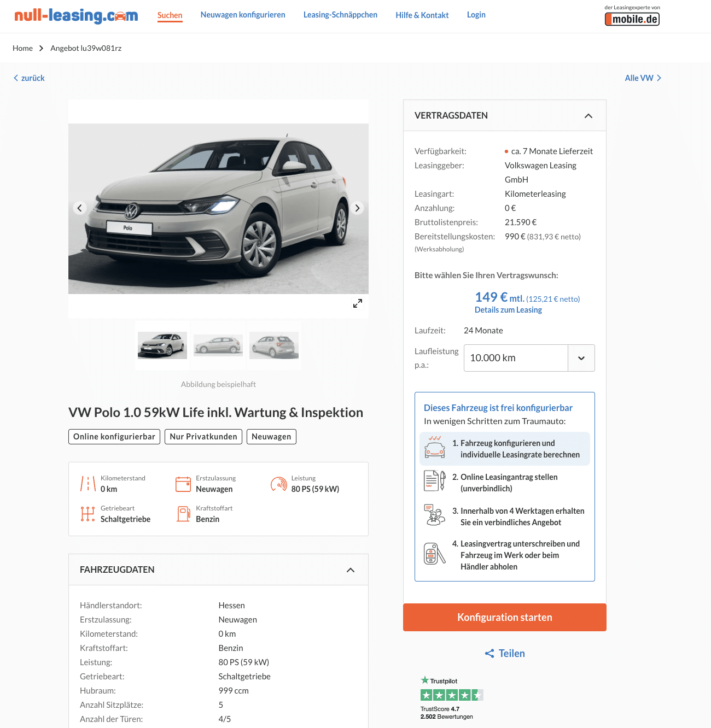Click the 999 ccm Hubraum value
Image resolution: width=711 pixels, height=728 pixels.
234,691
